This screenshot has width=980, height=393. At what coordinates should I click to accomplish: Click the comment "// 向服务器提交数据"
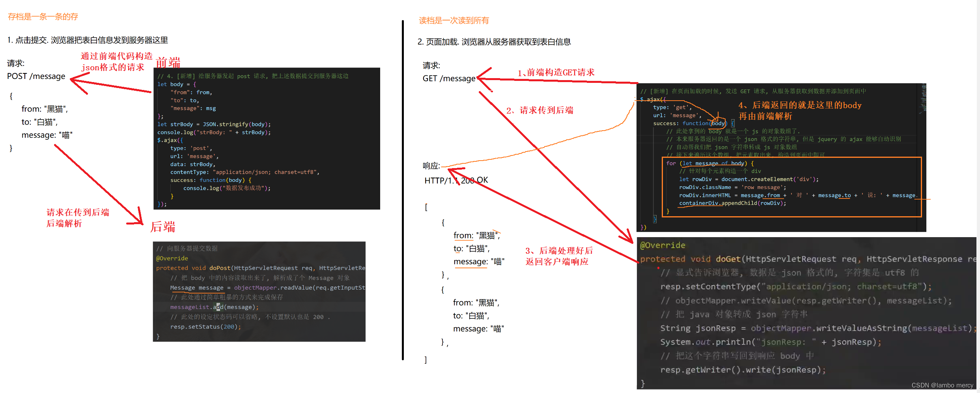(x=187, y=249)
